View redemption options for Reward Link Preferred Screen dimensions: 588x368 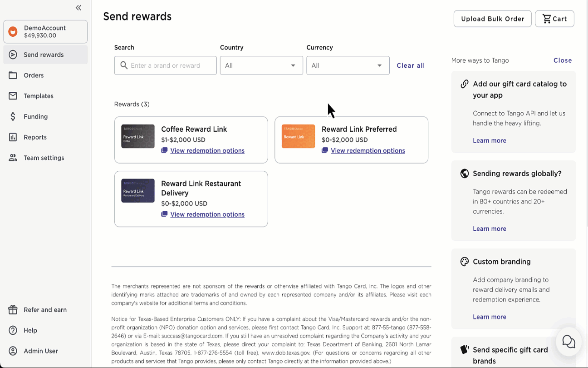point(368,150)
